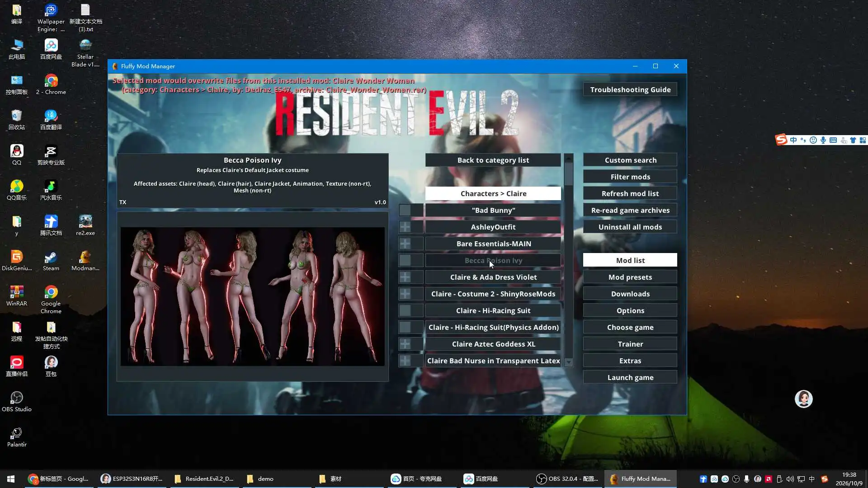Select the Claire Aztec Goddess XL mod entry

pos(493,344)
